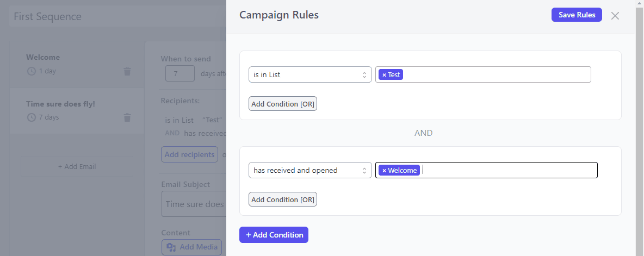Click the Add Media icon
Screen dimensions: 644x256
171,247
